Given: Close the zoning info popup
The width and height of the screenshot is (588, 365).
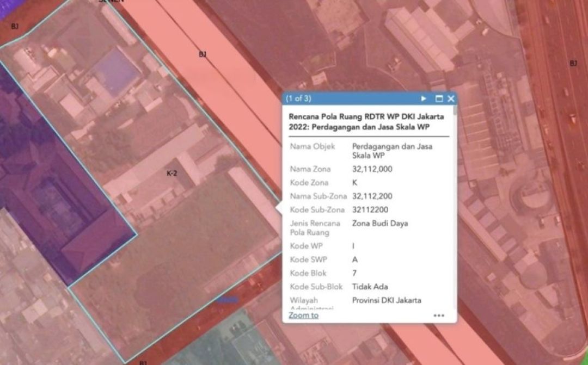Looking at the screenshot, I should coord(451,98).
